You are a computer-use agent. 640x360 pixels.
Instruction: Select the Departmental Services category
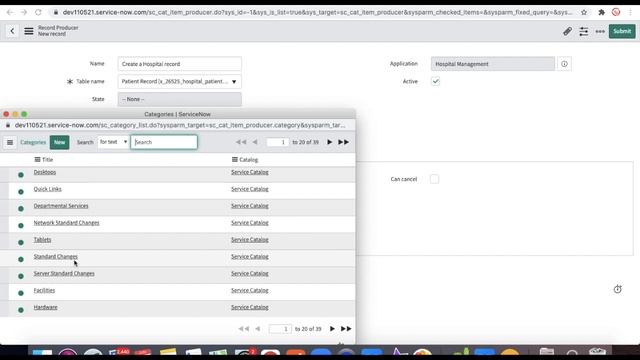(61, 206)
